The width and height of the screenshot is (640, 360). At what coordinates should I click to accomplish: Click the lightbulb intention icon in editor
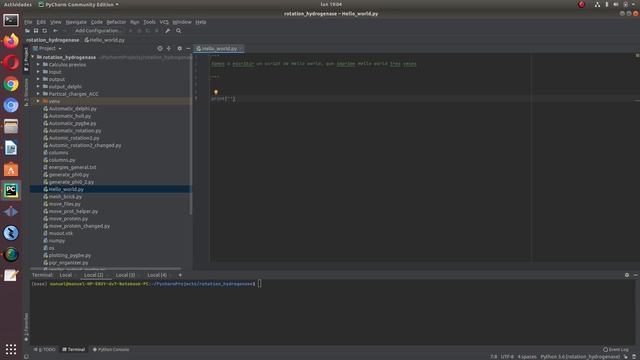point(216,93)
